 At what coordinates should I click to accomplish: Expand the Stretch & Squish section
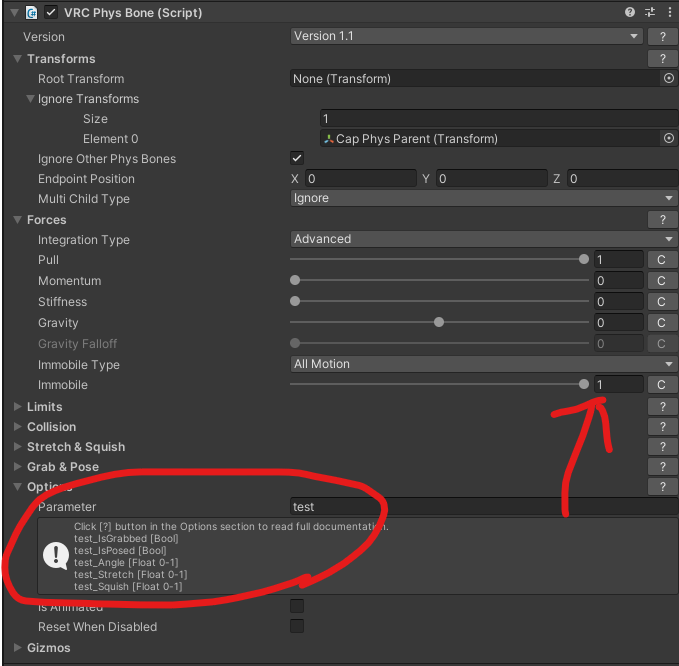[x=17, y=446]
